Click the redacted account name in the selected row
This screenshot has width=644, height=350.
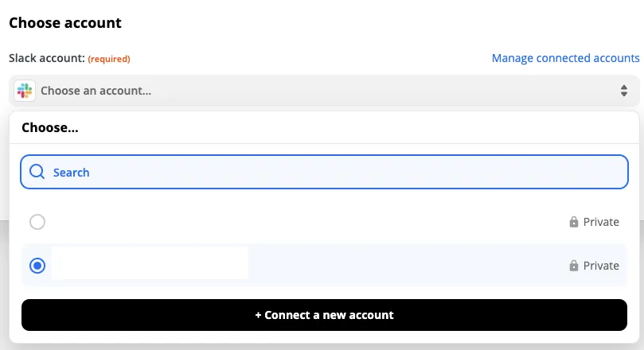[150, 264]
